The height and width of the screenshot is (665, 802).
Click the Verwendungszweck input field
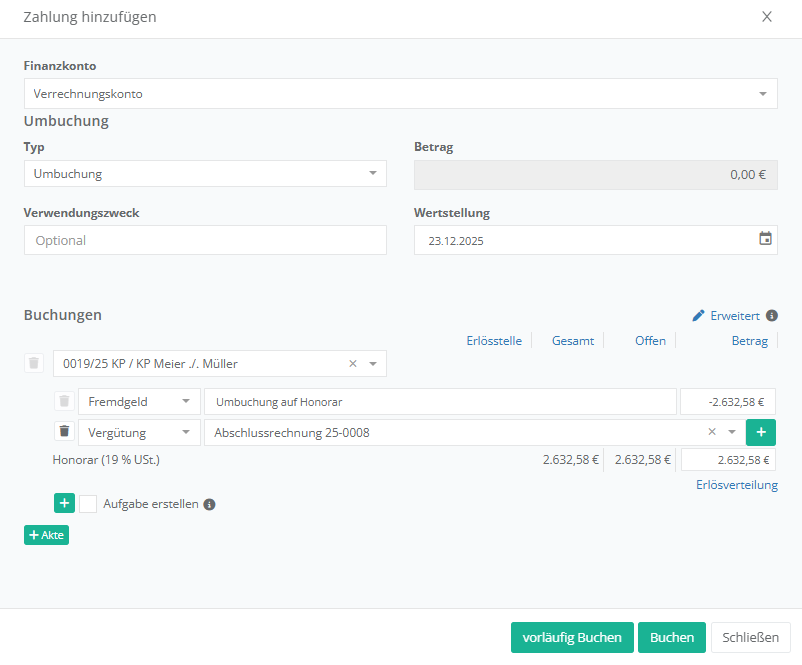[205, 240]
